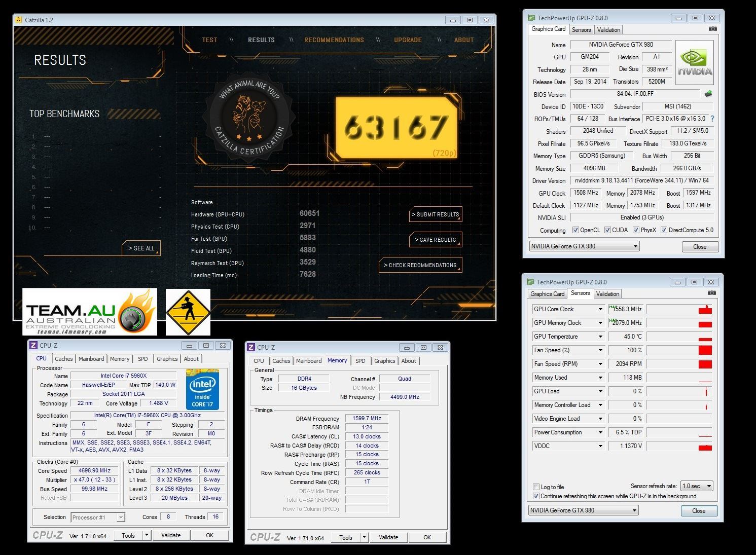Click the DRAM Frequency value 1599.7 MHz

[367, 419]
